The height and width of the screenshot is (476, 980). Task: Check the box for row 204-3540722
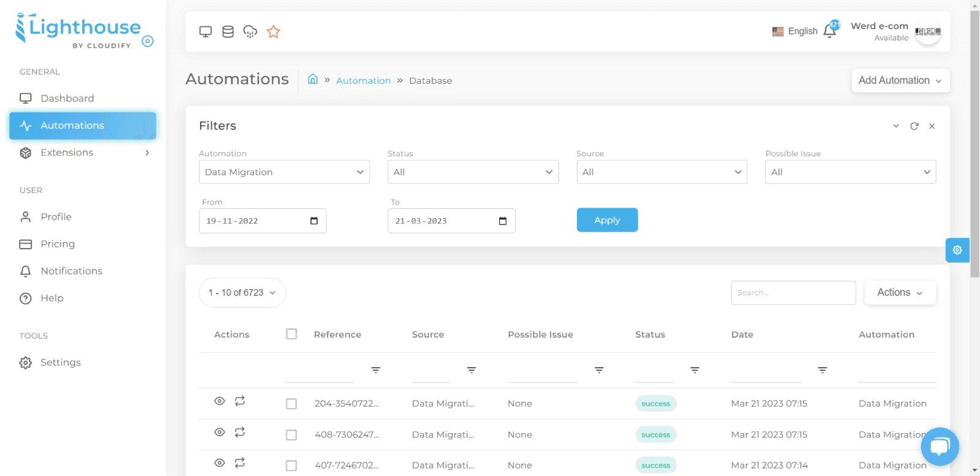pos(292,404)
